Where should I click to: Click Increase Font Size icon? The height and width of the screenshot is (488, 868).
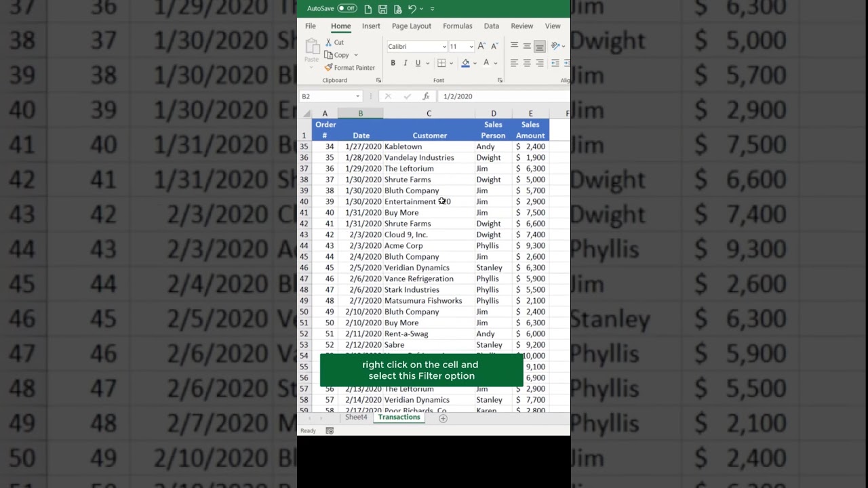click(481, 46)
